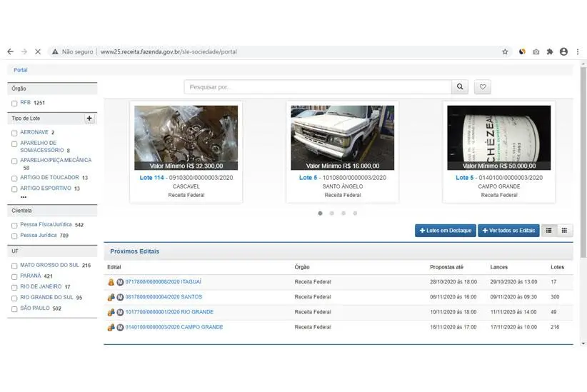Switch to grid view layout icon
587x392 pixels.
(x=564, y=231)
